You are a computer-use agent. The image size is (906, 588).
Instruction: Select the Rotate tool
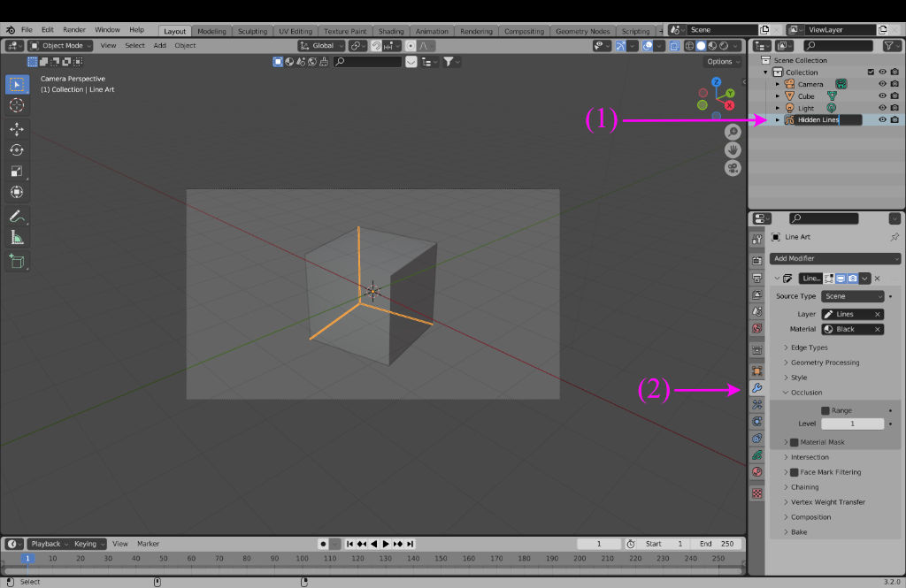pyautogui.click(x=17, y=149)
